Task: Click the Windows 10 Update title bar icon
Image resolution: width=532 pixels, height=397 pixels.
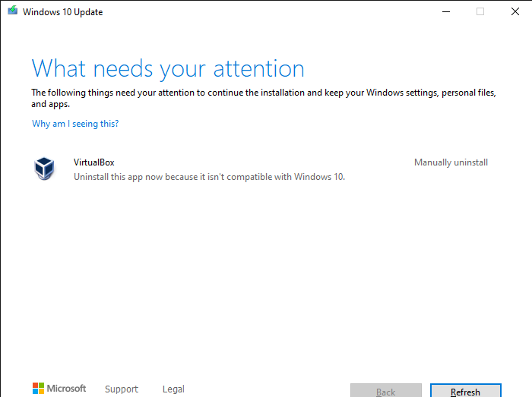Action: pos(13,11)
